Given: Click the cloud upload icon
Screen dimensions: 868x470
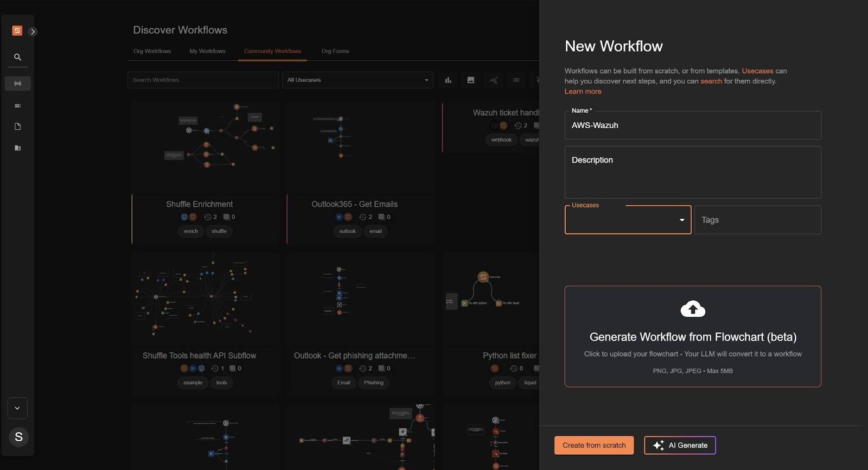Looking at the screenshot, I should tap(693, 309).
